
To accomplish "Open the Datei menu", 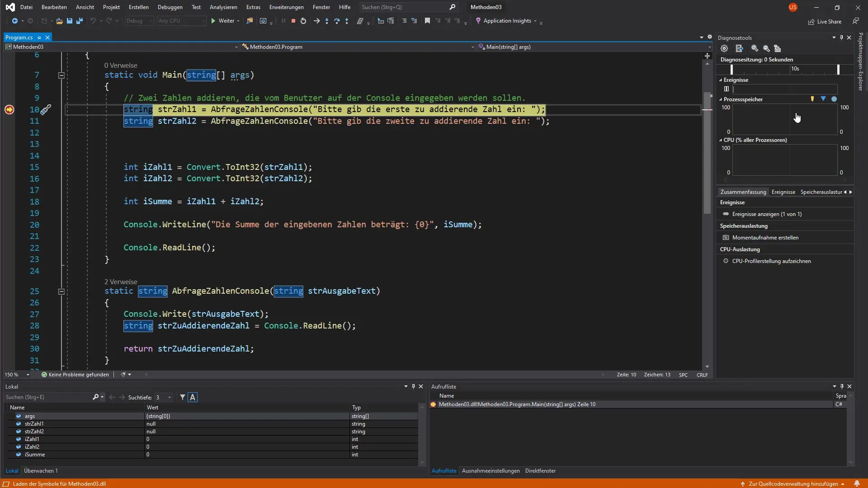I will [26, 7].
